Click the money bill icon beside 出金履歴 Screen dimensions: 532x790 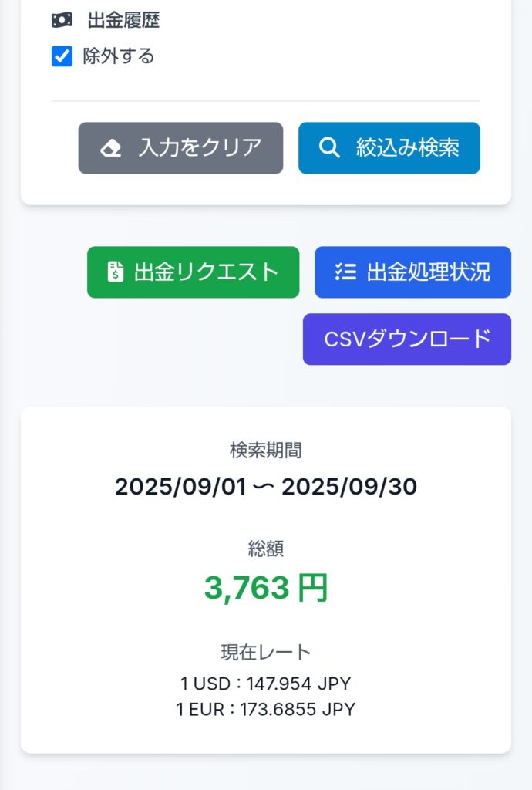(62, 21)
